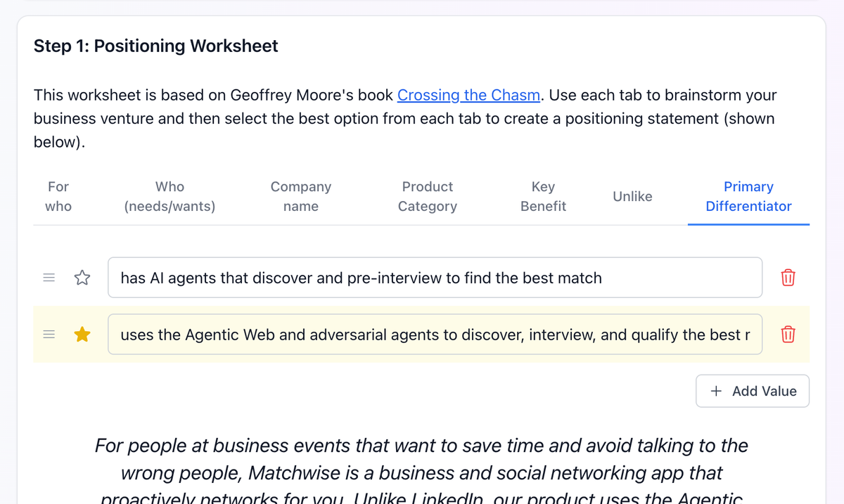844x504 pixels.
Task: Click the plus icon inside Add Value
Action: [717, 391]
